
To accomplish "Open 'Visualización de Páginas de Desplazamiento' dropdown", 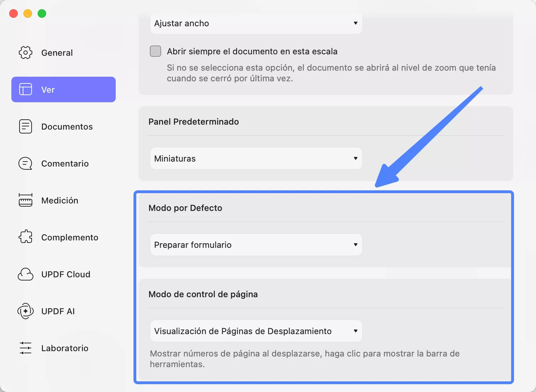I will coord(256,331).
